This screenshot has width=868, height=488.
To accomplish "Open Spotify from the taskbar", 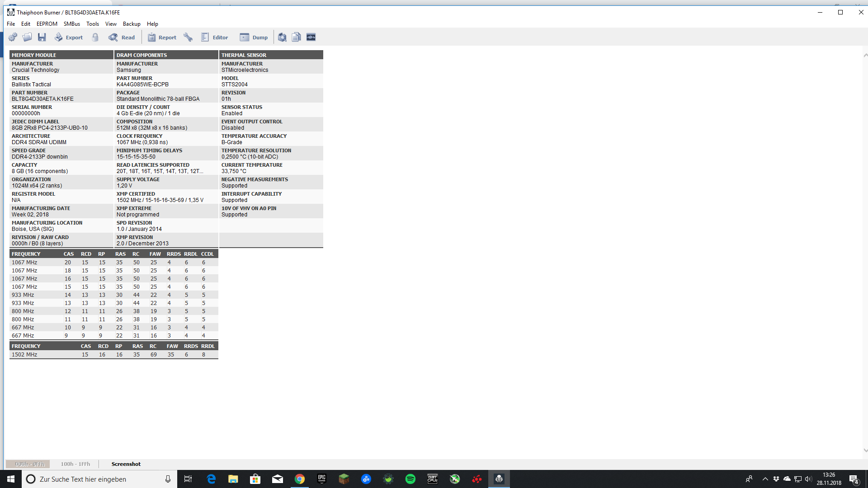I will click(x=410, y=479).
